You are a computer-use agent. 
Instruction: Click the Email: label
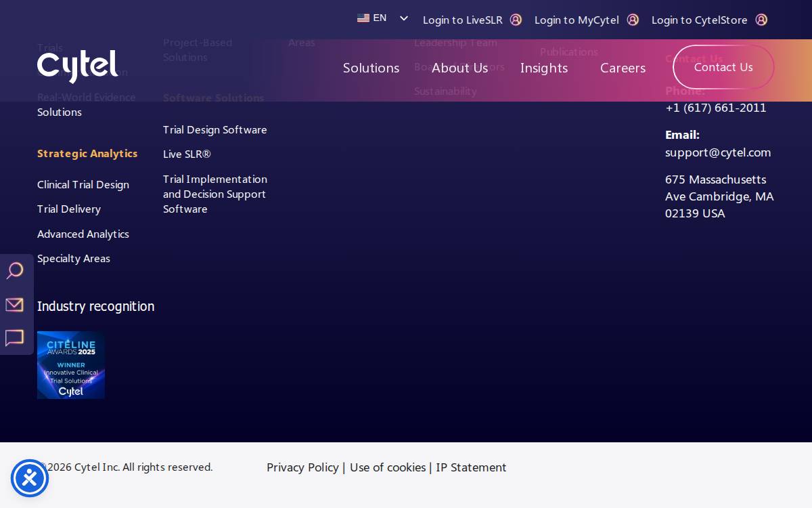tap(682, 134)
